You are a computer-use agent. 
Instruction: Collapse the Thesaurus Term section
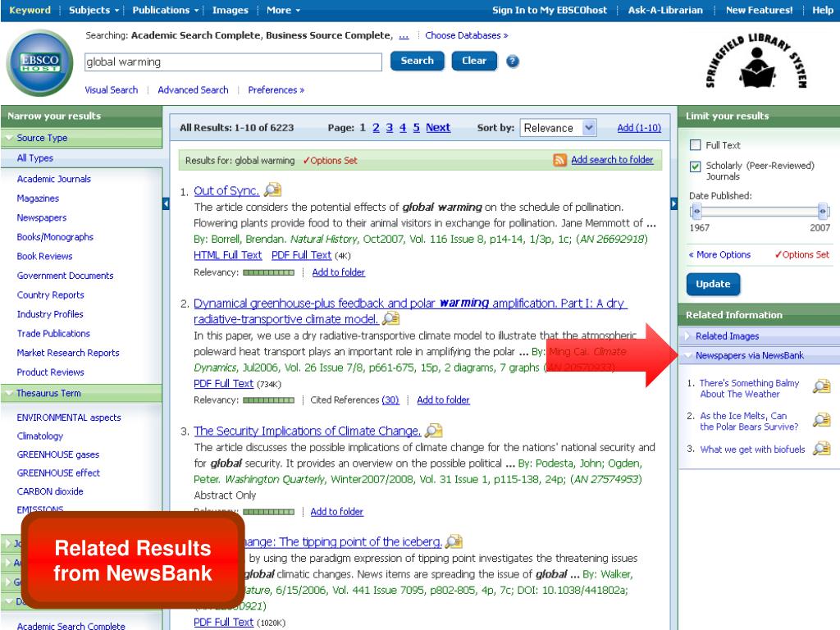coord(9,393)
